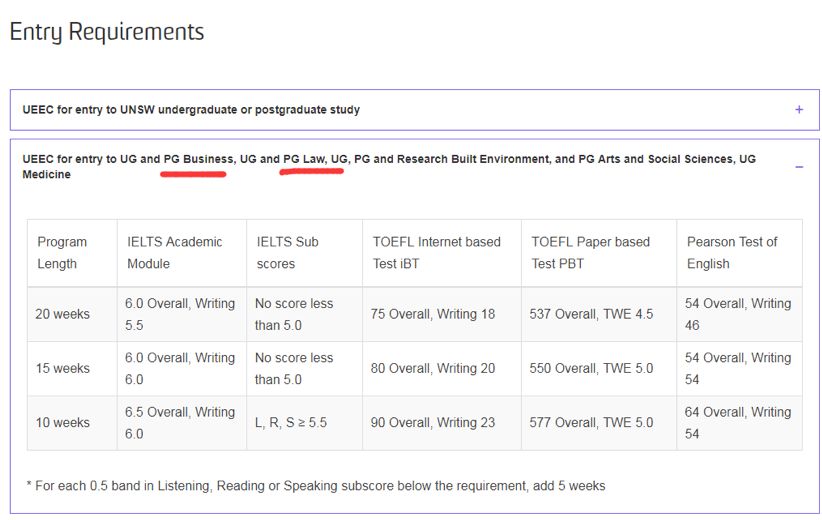The image size is (822, 520).
Task: Click the 'TOEFL Internet based Test iBT' header
Action: click(442, 253)
